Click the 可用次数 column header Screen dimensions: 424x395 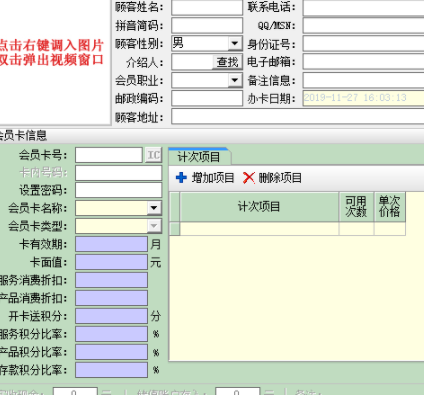356,207
